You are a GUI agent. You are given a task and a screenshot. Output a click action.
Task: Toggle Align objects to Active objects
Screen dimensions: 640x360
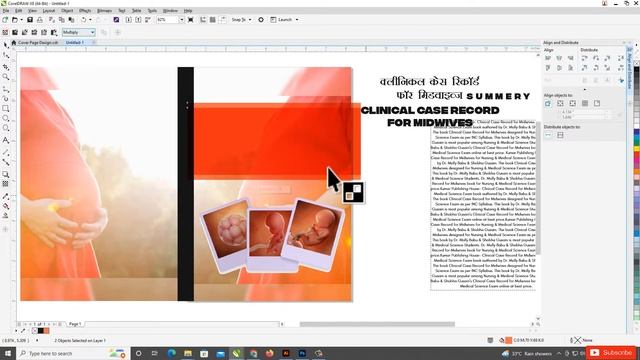pos(548,104)
